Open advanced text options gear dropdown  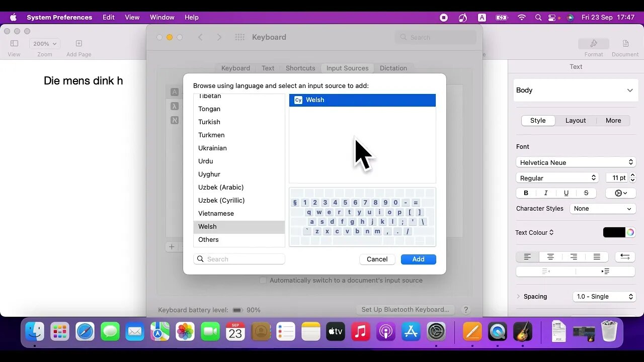[622, 193]
